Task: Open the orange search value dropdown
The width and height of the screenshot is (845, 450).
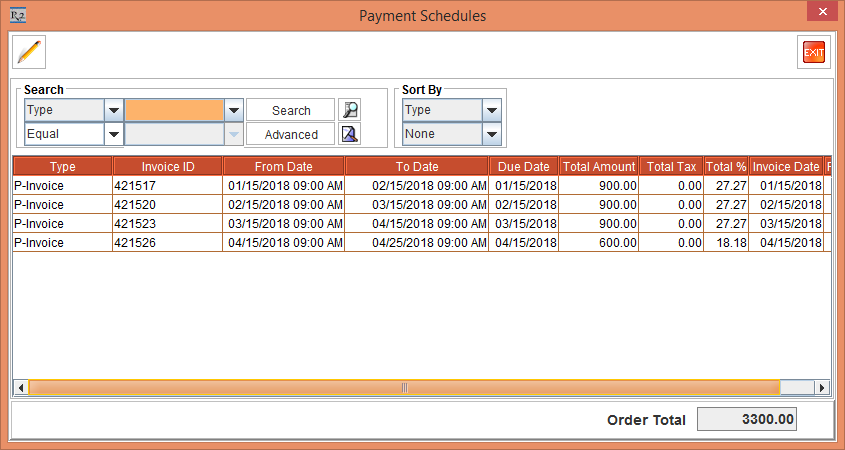Action: (234, 110)
